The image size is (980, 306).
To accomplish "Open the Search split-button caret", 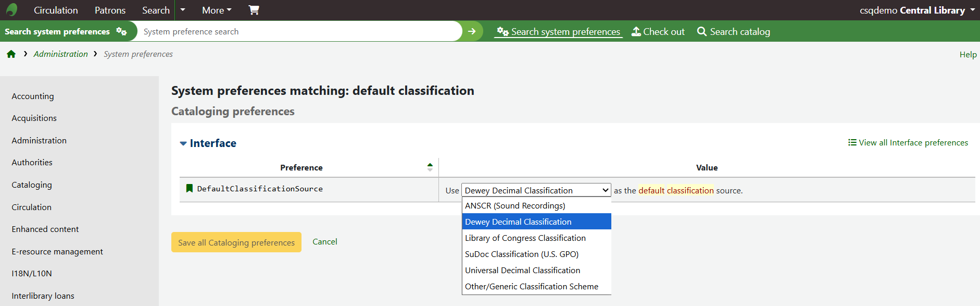I will click(183, 10).
